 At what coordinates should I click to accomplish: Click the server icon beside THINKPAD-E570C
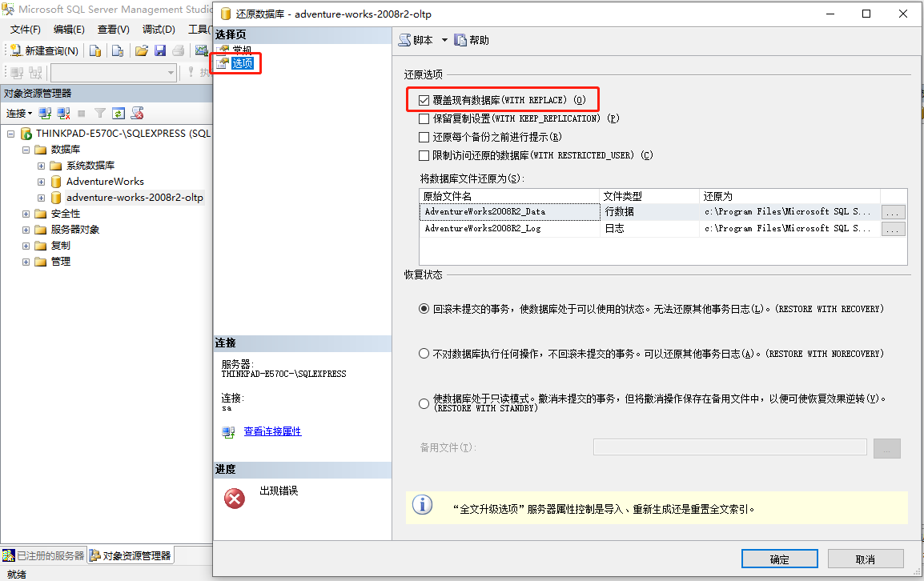pos(26,134)
